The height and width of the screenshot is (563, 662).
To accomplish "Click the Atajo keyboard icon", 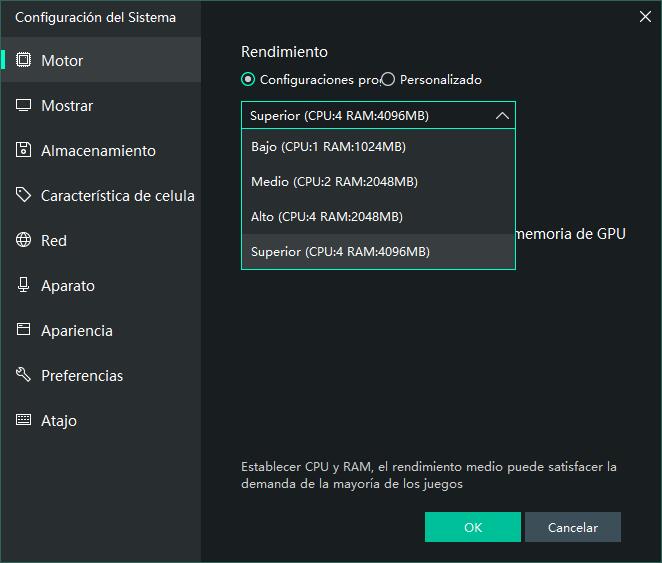I will pyautogui.click(x=24, y=420).
